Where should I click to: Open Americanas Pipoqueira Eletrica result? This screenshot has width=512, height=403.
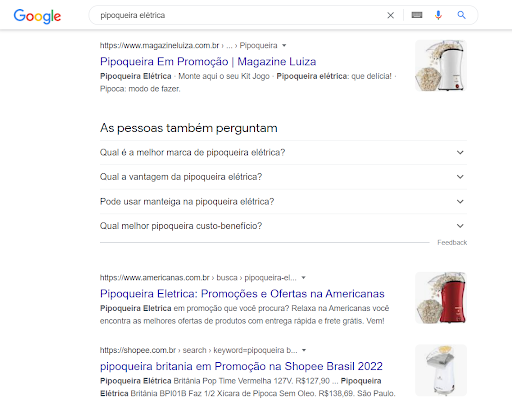[242, 294]
